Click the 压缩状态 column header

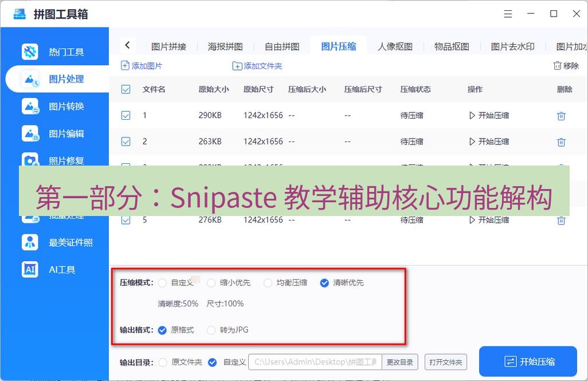pyautogui.click(x=415, y=89)
